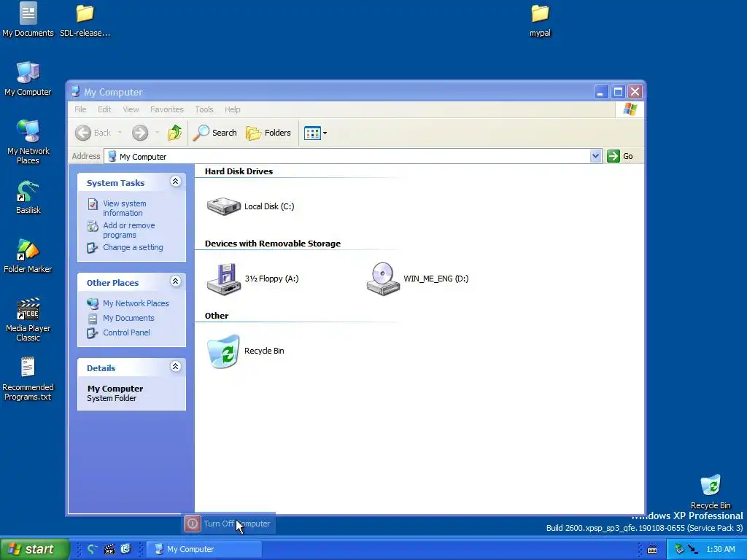747x560 pixels.
Task: Collapse the Other Places panel
Action: (x=175, y=281)
